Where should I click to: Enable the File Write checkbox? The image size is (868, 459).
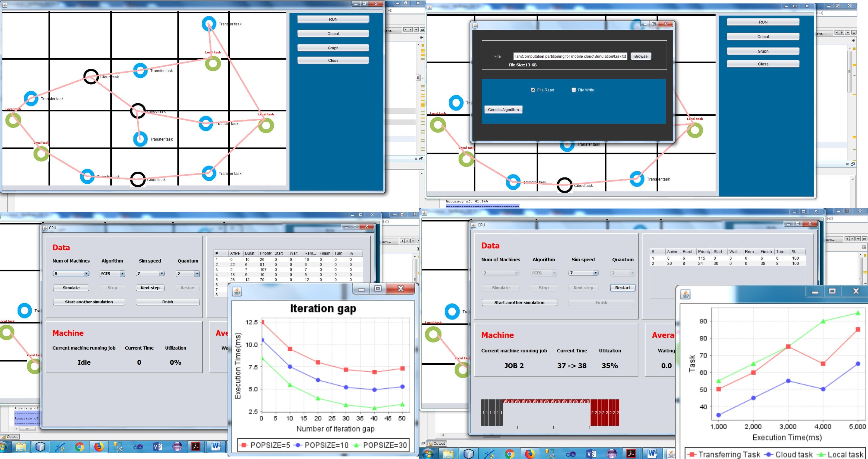573,90
